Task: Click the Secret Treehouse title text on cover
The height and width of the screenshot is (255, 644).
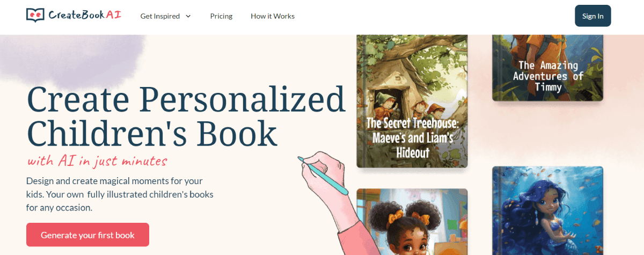Action: 412,137
